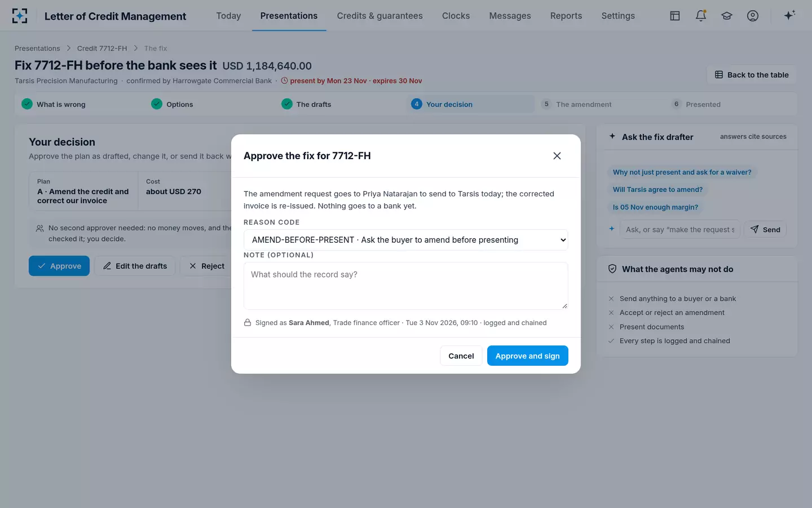The image size is (812, 508).
Task: Open the Messages tab
Action: click(510, 16)
